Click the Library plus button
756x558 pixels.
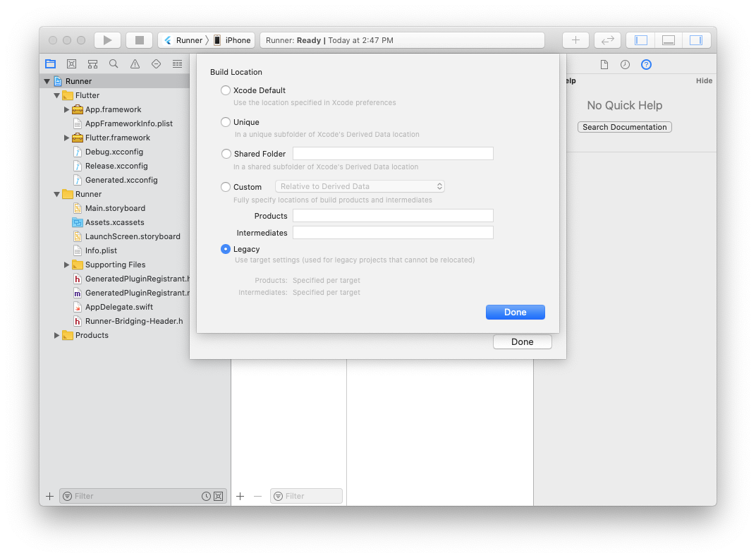575,40
